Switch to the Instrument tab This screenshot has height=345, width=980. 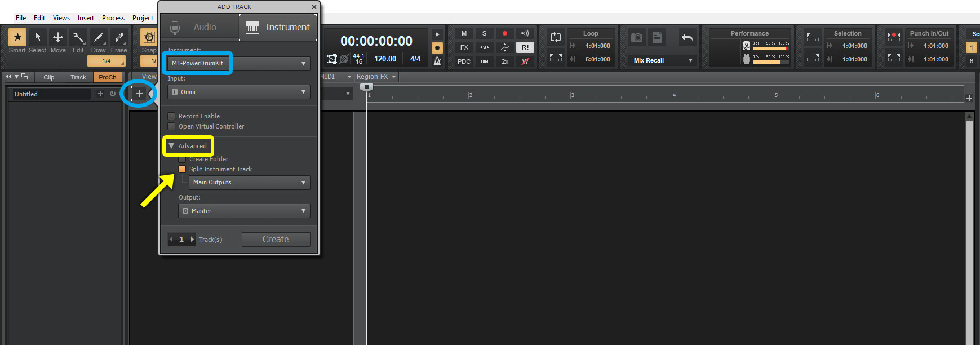[278, 27]
